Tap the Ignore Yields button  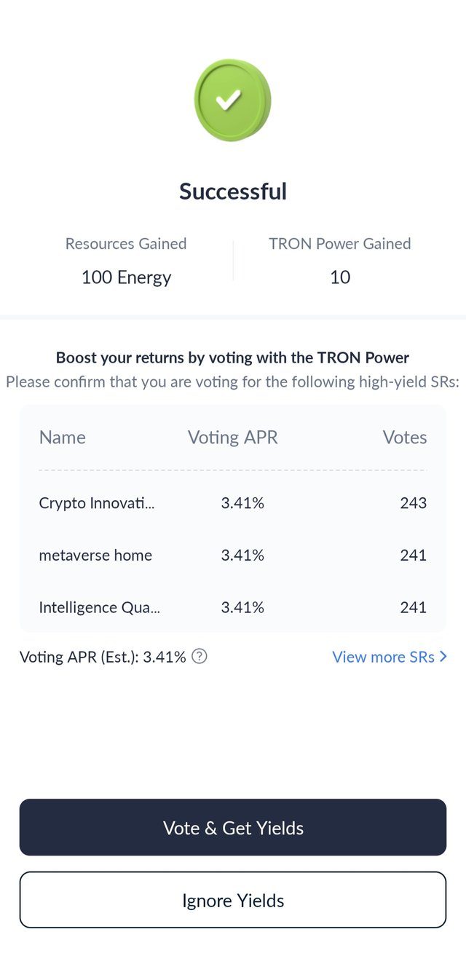click(x=233, y=900)
